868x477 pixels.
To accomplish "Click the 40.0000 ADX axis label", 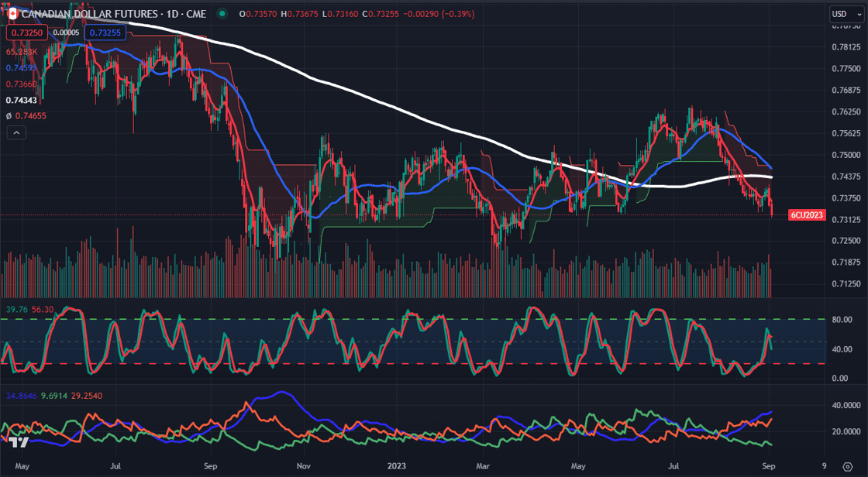I will click(845, 406).
